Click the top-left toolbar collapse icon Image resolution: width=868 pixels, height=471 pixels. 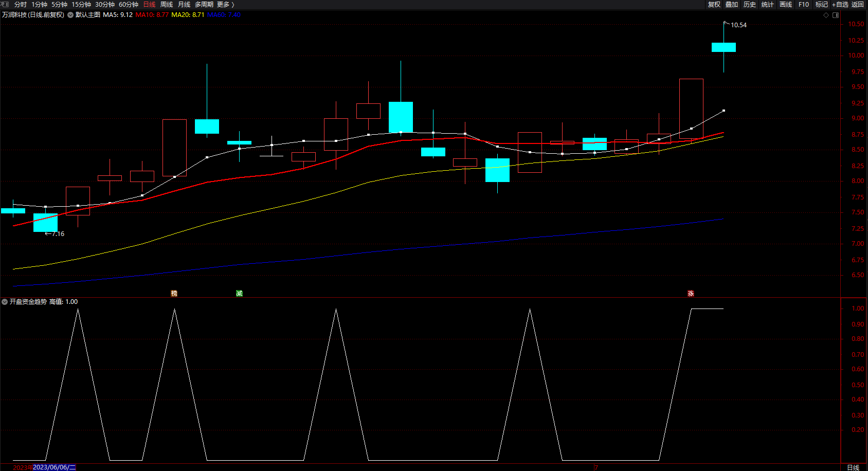tap(5, 4)
